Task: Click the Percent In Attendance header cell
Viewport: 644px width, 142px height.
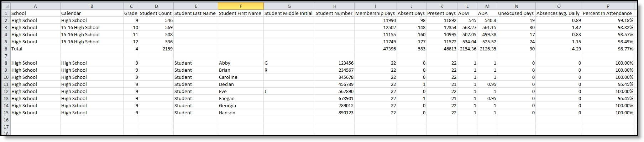Action: click(x=607, y=13)
